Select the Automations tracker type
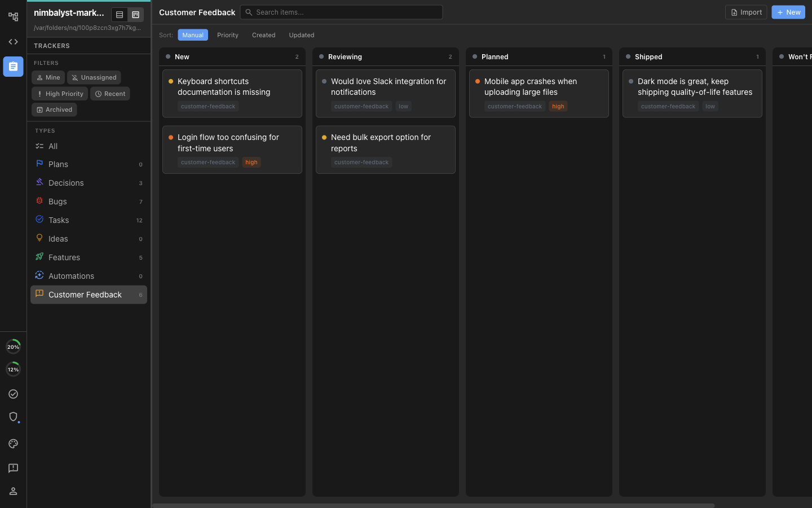 (x=89, y=276)
